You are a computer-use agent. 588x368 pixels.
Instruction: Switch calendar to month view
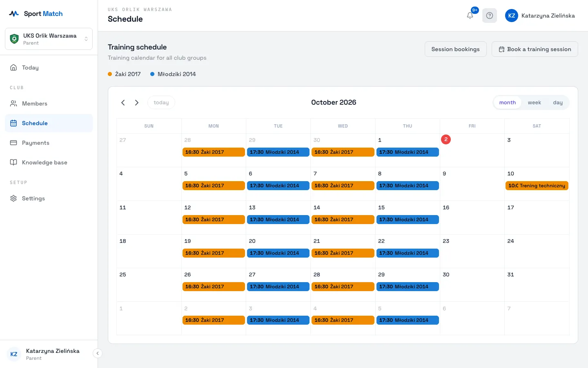coord(508,103)
